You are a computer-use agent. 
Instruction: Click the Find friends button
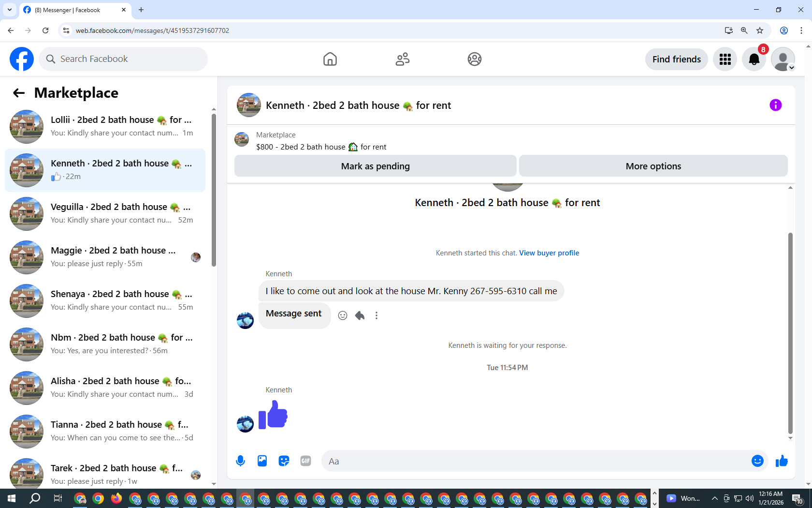click(677, 59)
